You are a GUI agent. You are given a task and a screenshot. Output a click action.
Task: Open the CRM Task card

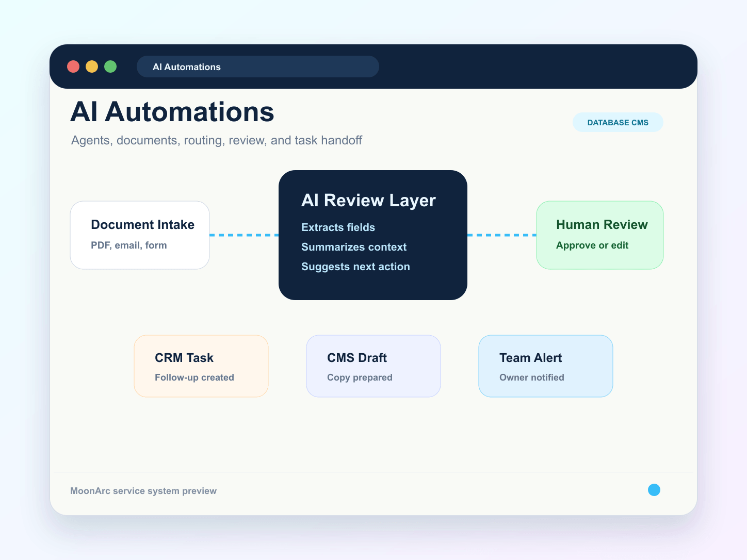click(201, 366)
